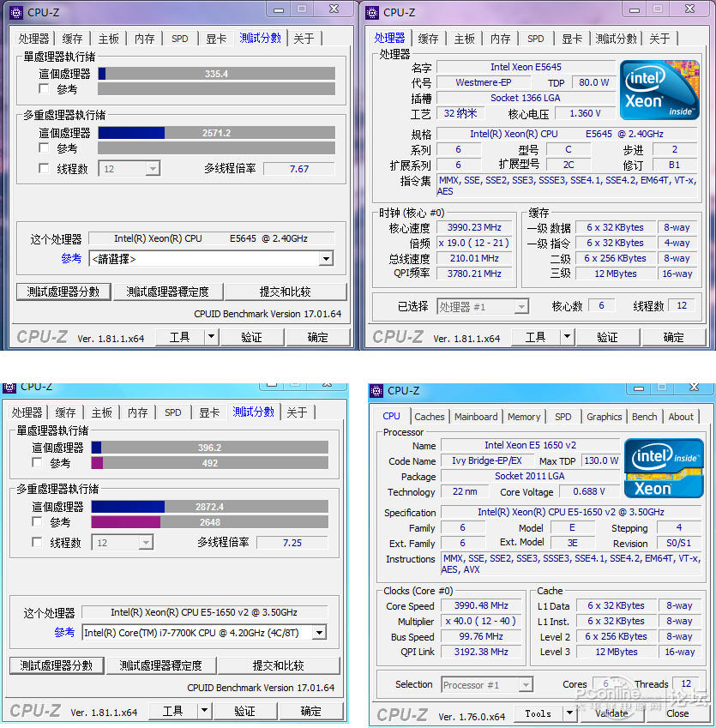Screen dimensions: 716x728
Task: Click the Tools button in the English window
Action: click(x=539, y=713)
